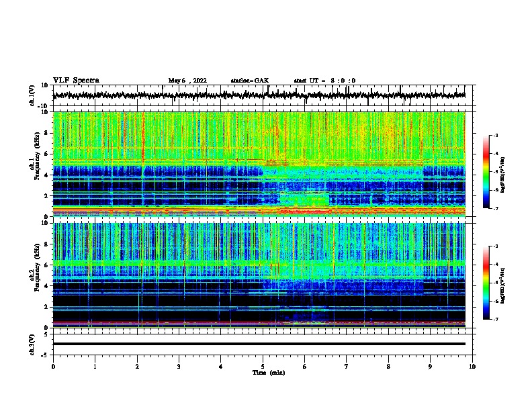This screenshot has height=411, width=532.
Task: Click the ch.1 "Frequency (kHz)" axis label
Action: [x=37, y=156]
